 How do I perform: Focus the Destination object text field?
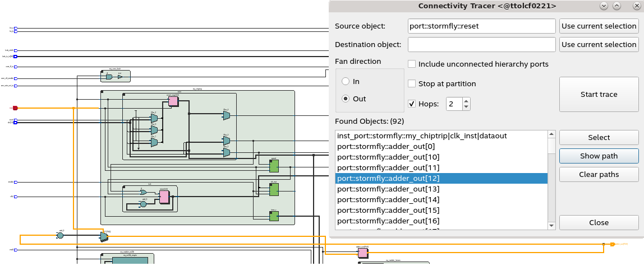(x=481, y=45)
